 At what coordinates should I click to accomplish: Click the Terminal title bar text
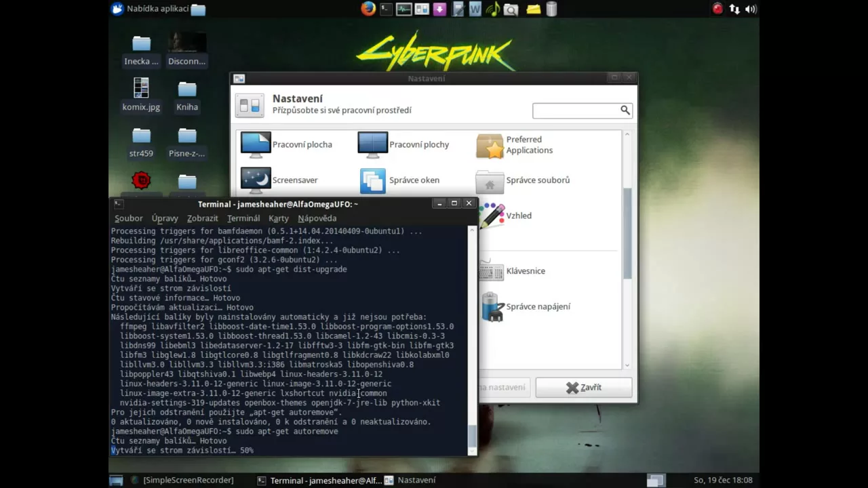point(278,203)
